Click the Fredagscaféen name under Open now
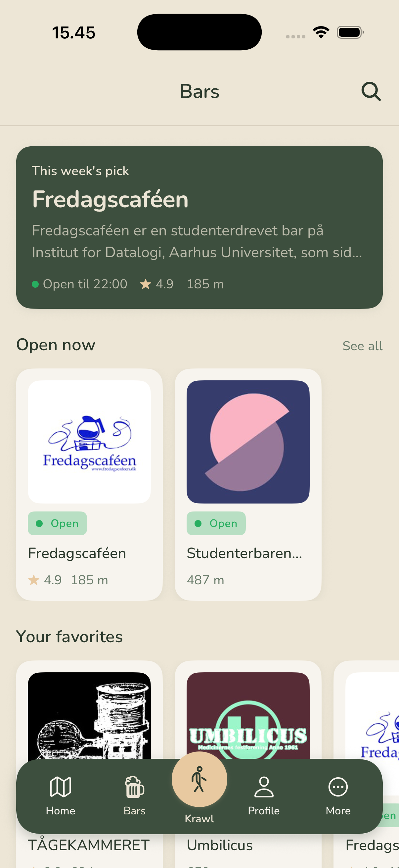This screenshot has height=868, width=399. click(x=77, y=553)
